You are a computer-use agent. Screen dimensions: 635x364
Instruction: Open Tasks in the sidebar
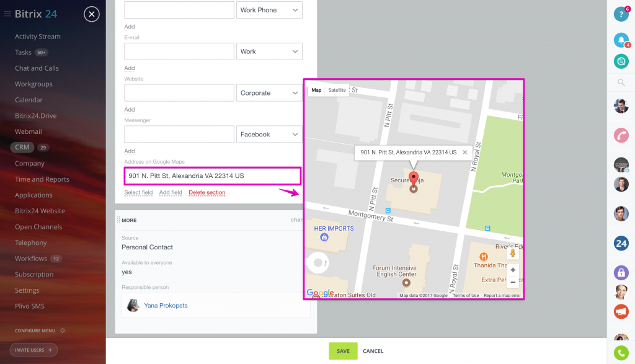23,52
